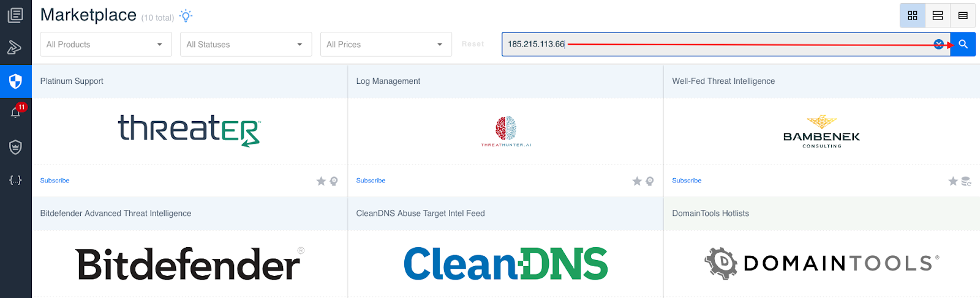This screenshot has width=980, height=298.
Task: Click the head icon on Log Management card
Action: pos(650,181)
